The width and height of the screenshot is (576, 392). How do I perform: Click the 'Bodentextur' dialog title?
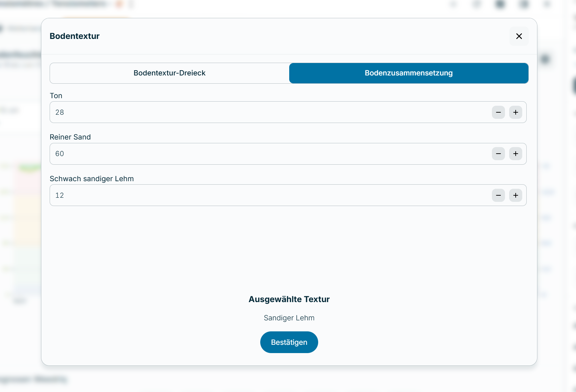coord(74,36)
